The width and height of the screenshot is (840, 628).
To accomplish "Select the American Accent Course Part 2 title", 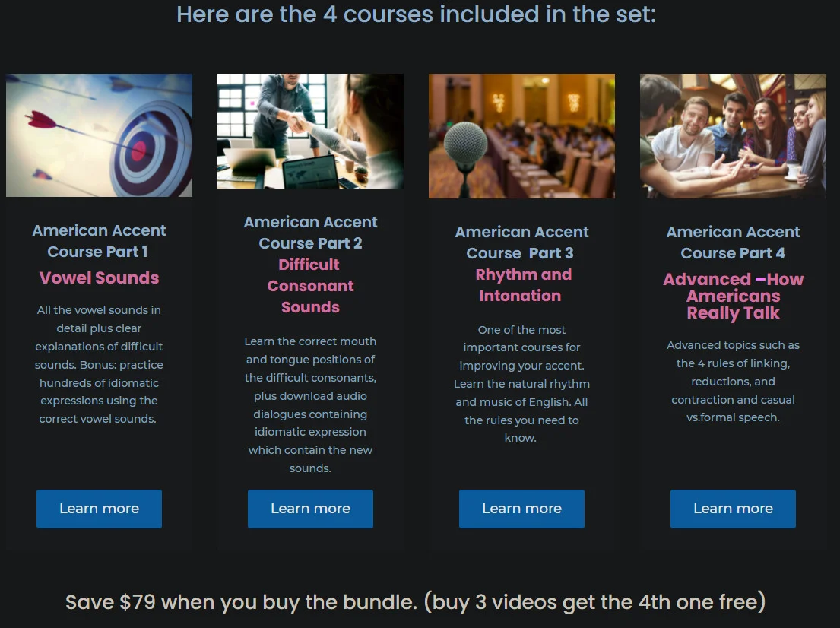I will click(310, 233).
